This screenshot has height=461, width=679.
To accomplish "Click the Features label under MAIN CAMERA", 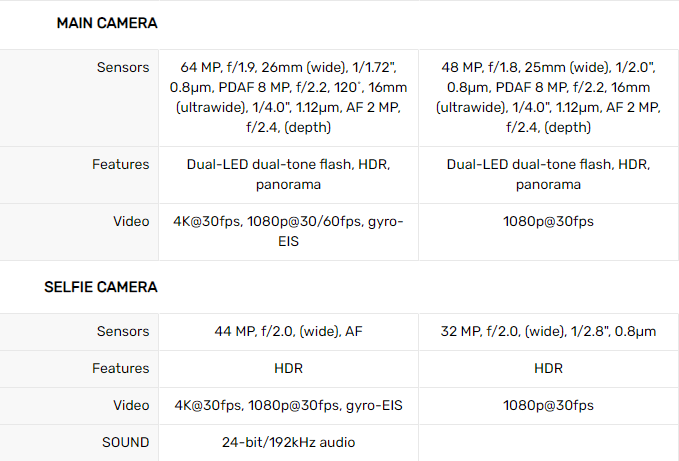I will [x=121, y=164].
